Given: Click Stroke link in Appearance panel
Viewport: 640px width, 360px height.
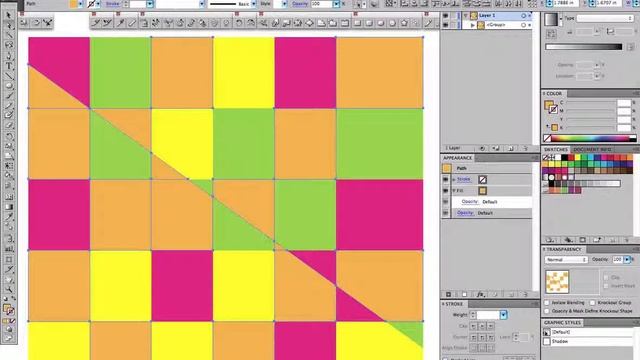Looking at the screenshot, I should (x=463, y=179).
